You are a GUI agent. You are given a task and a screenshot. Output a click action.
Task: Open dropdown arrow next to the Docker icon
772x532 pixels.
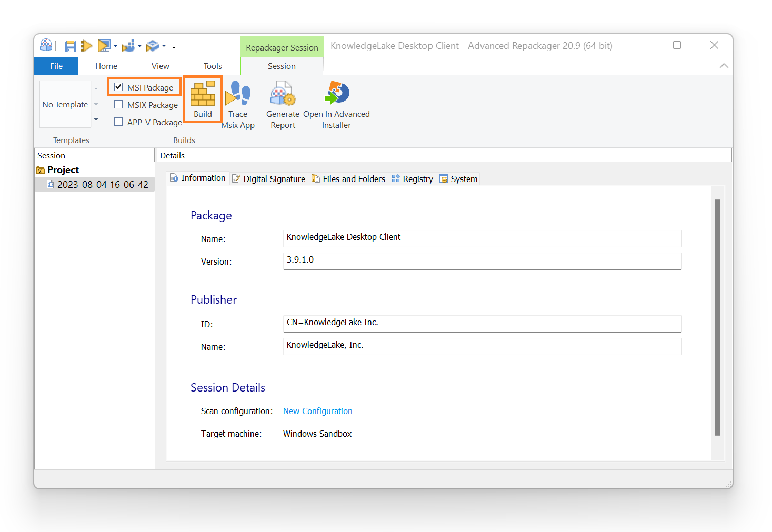coord(139,46)
